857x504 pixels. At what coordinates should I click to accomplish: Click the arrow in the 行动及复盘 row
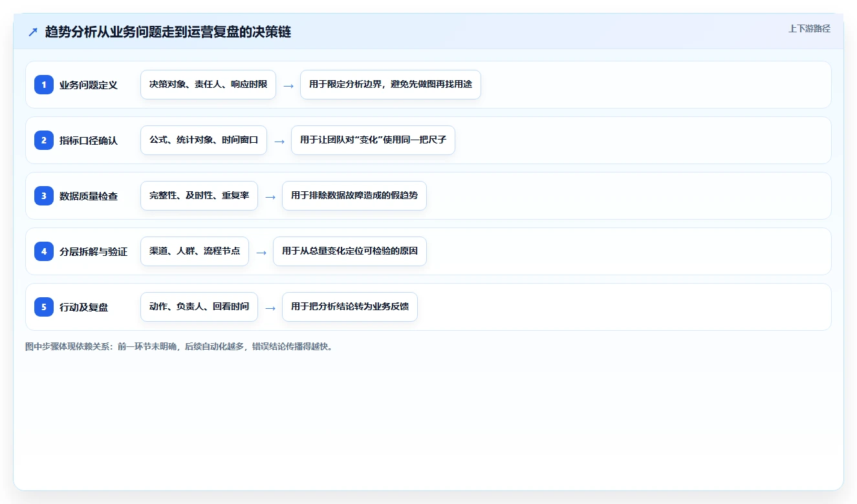pyautogui.click(x=270, y=308)
